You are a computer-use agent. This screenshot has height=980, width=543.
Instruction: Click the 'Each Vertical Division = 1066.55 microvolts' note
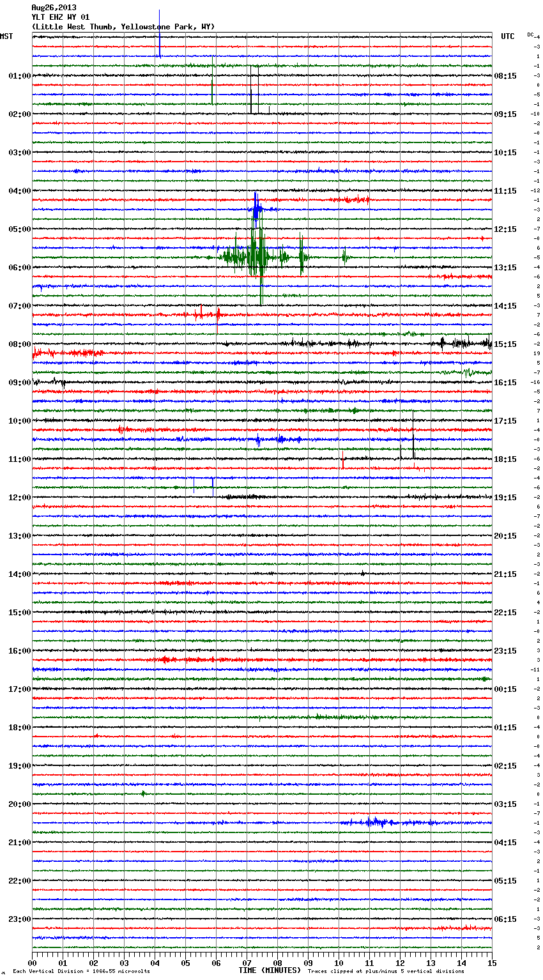[81, 972]
